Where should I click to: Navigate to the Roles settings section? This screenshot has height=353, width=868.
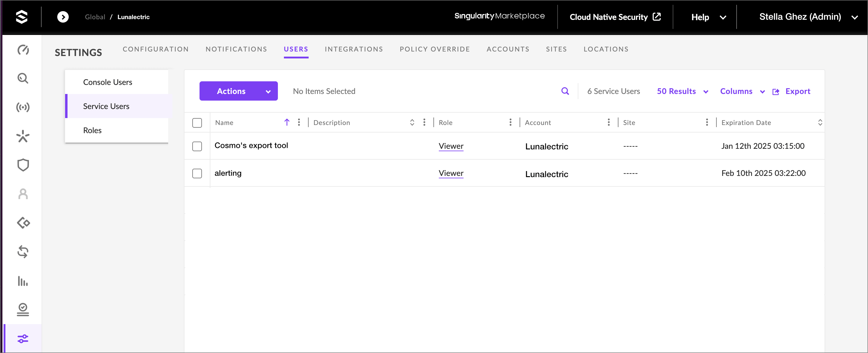[x=92, y=130]
